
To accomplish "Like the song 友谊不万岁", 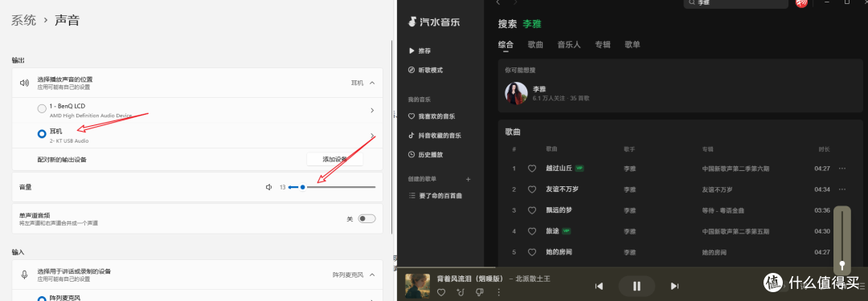I will click(x=532, y=189).
